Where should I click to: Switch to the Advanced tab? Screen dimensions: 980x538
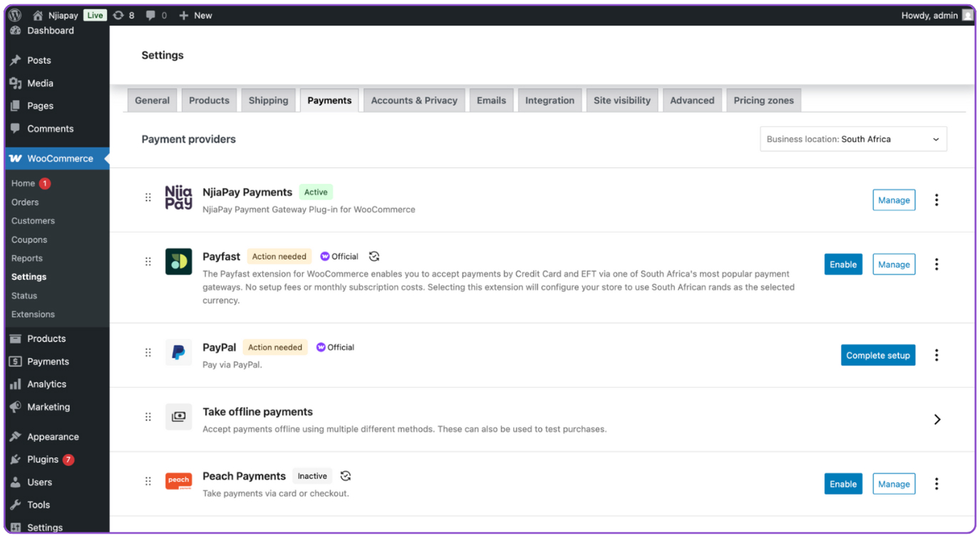point(692,100)
